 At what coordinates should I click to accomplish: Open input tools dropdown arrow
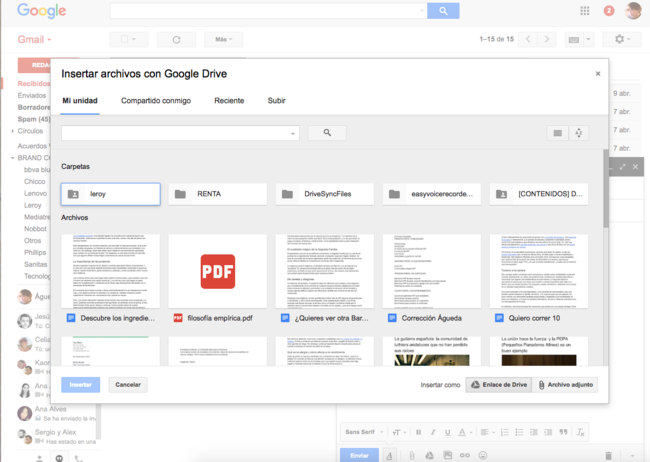[588, 40]
